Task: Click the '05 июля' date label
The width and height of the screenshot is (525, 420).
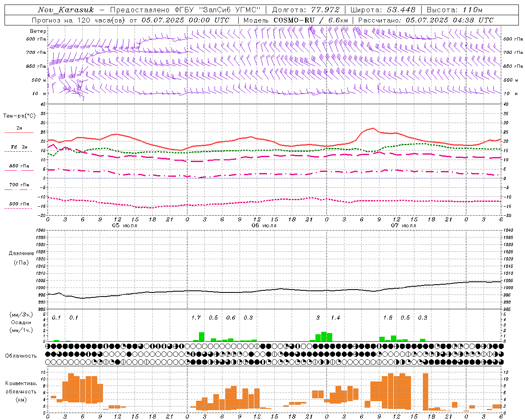Action: [125, 226]
